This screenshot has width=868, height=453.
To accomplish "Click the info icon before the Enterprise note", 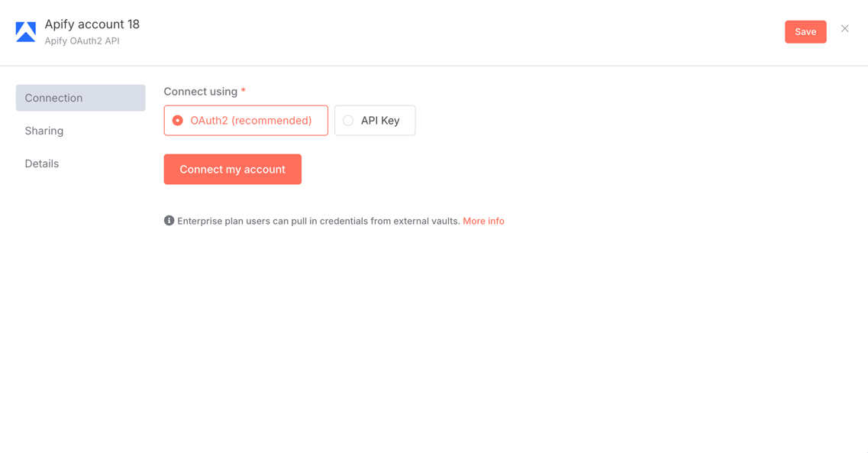I will 169,221.
